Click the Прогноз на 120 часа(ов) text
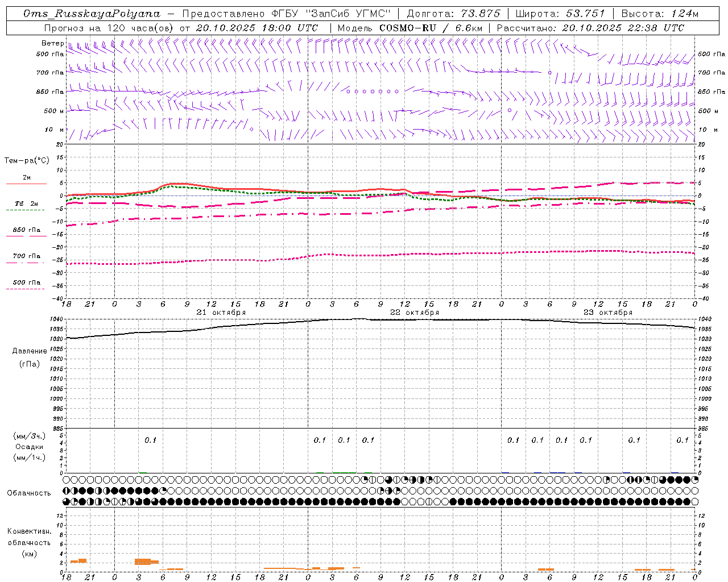This screenshot has height=582, width=728. 110,28
